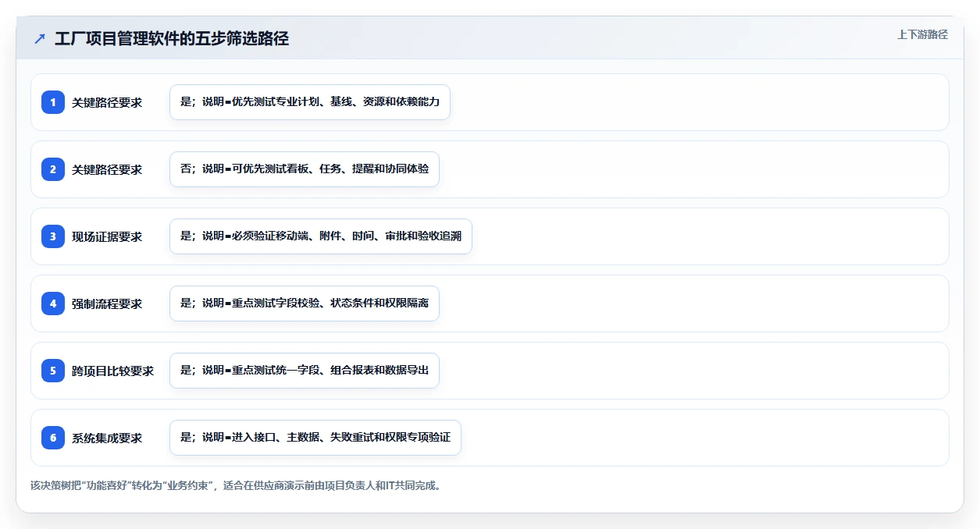
Task: Click the 跨项目比较要求 label
Action: coord(113,371)
